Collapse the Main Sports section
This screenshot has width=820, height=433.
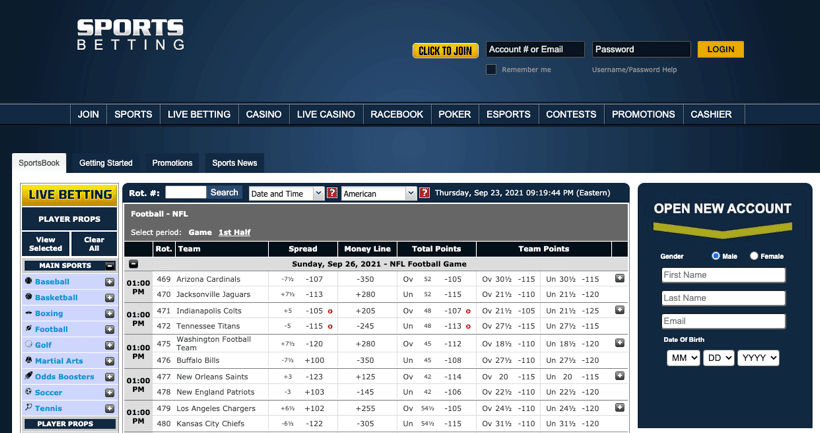(x=110, y=266)
